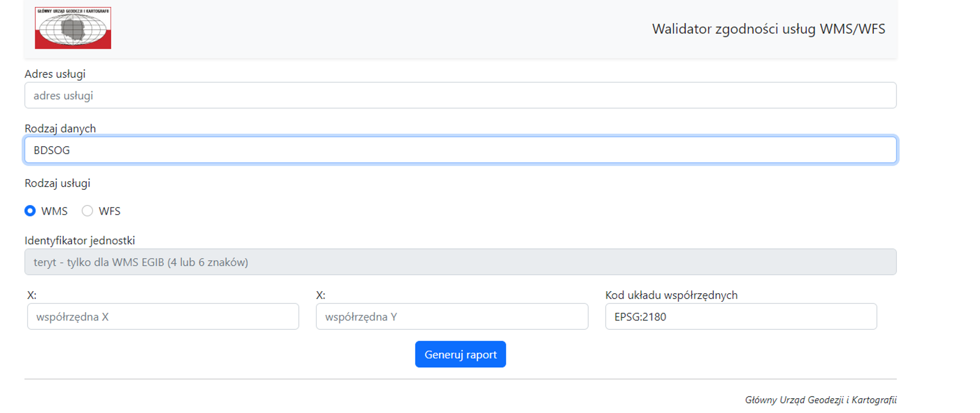The image size is (980, 413).
Task: Click the Walidator zgodności usług WMS/WFS title
Action: coord(768,29)
